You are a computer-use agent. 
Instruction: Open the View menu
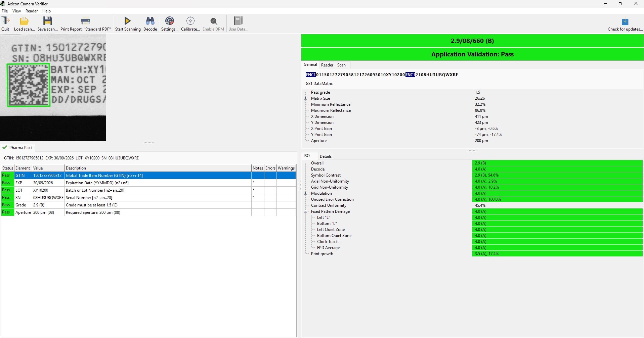[x=16, y=11]
